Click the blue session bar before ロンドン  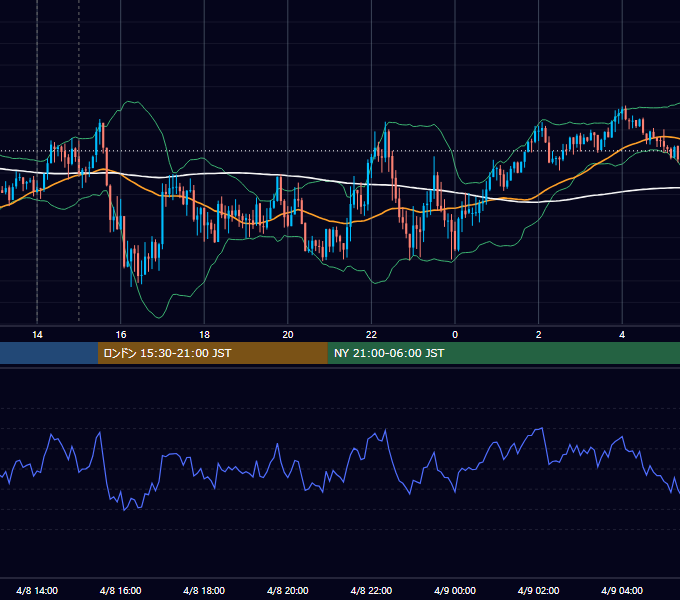coord(49,353)
